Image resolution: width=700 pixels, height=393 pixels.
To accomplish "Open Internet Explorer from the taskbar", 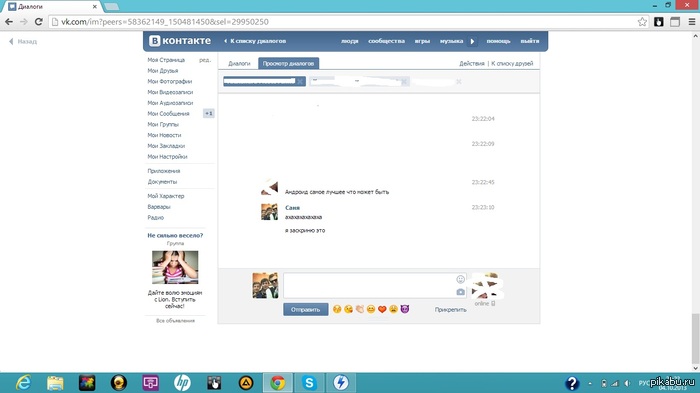I will (23, 383).
